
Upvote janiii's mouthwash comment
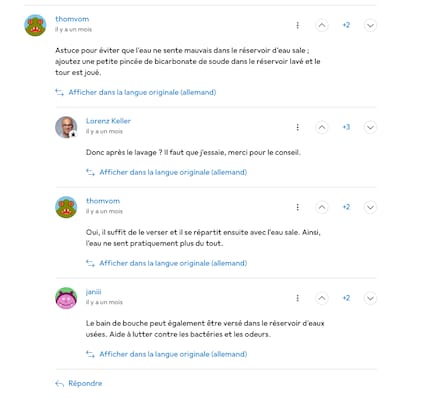pos(322,298)
